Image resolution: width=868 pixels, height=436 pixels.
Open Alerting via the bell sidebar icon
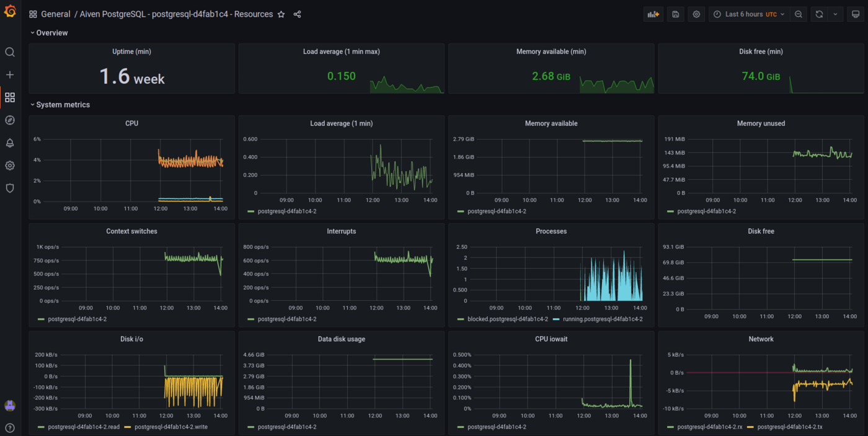(x=9, y=143)
